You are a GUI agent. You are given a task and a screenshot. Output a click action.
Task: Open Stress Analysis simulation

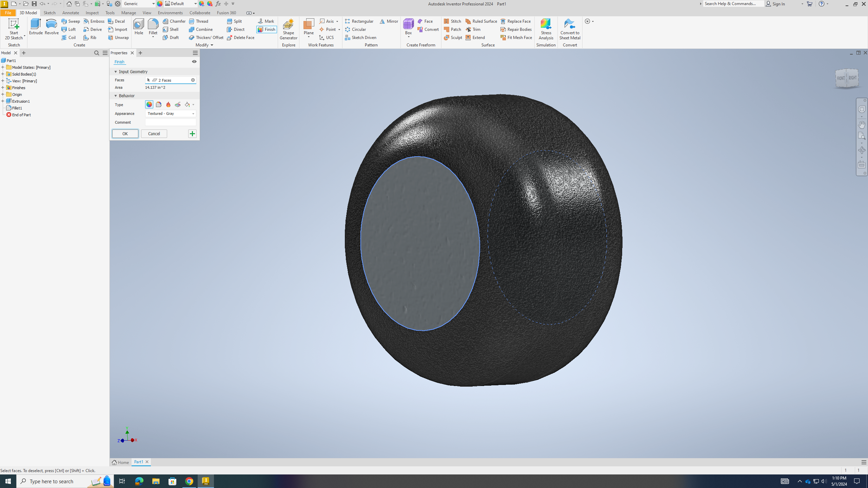click(x=546, y=29)
